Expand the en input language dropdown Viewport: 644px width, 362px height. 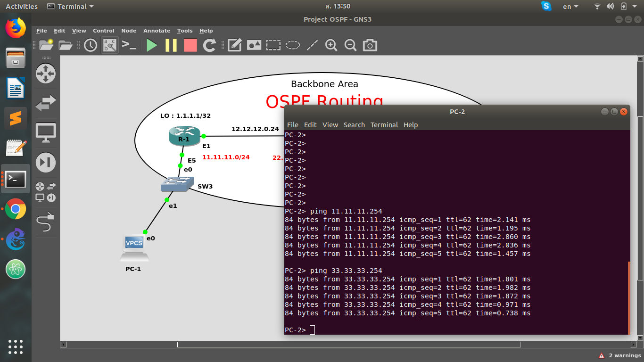click(x=571, y=6)
